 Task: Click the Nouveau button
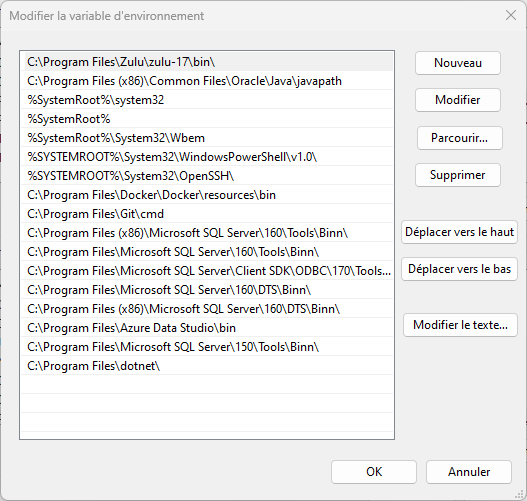(x=458, y=63)
